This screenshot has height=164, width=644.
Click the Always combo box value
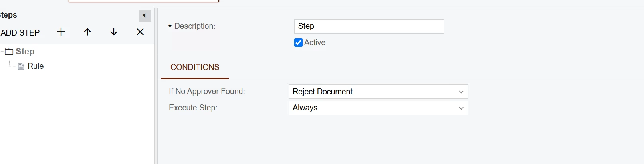pyautogui.click(x=378, y=108)
